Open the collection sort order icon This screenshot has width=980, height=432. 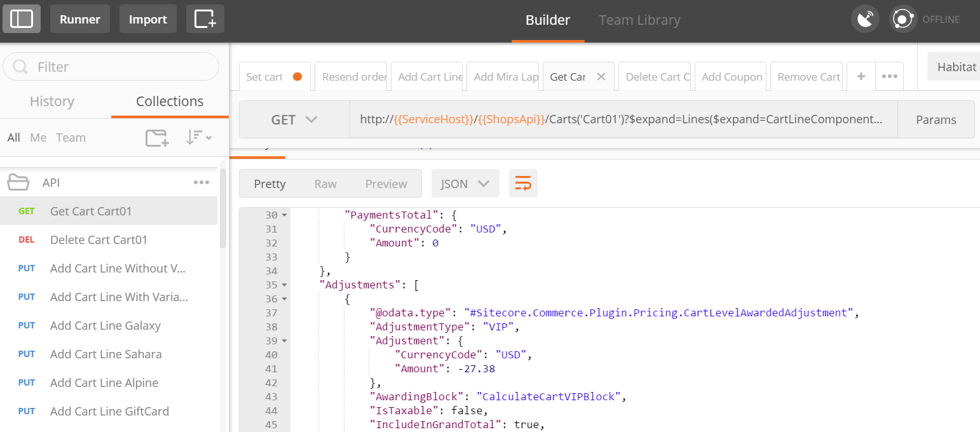click(x=199, y=138)
